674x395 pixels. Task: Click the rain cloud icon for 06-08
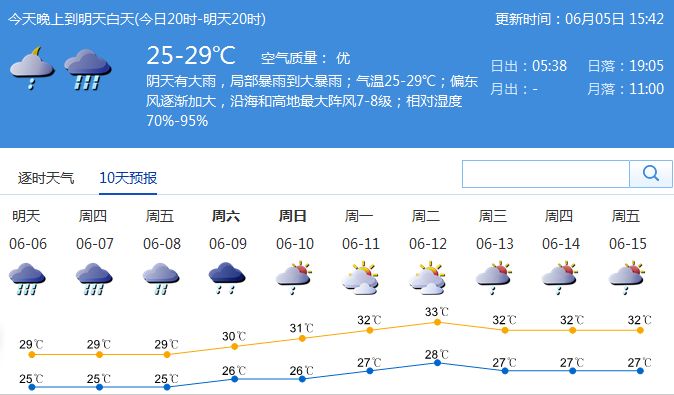tap(161, 279)
